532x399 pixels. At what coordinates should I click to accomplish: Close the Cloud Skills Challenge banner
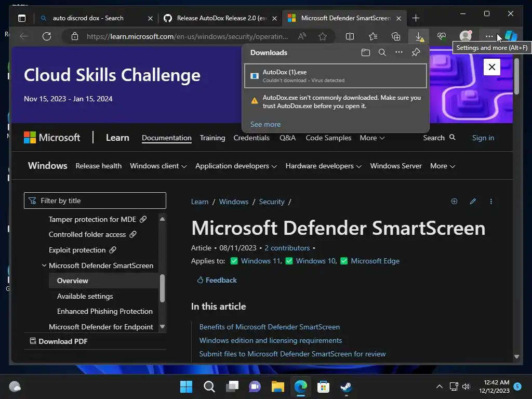point(491,67)
